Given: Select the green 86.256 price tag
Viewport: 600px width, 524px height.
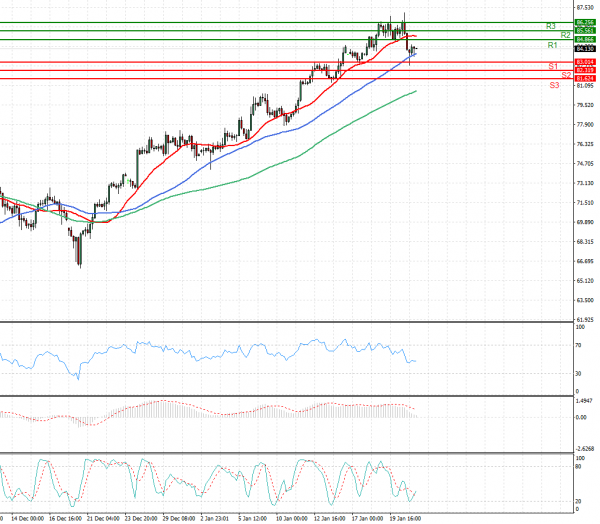Looking at the screenshot, I should (x=585, y=23).
